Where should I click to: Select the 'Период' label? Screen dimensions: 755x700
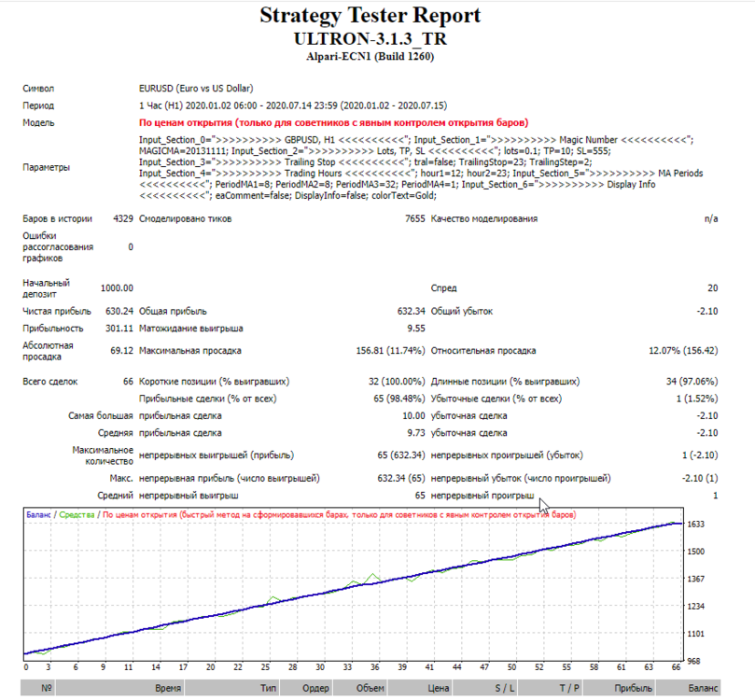(38, 105)
